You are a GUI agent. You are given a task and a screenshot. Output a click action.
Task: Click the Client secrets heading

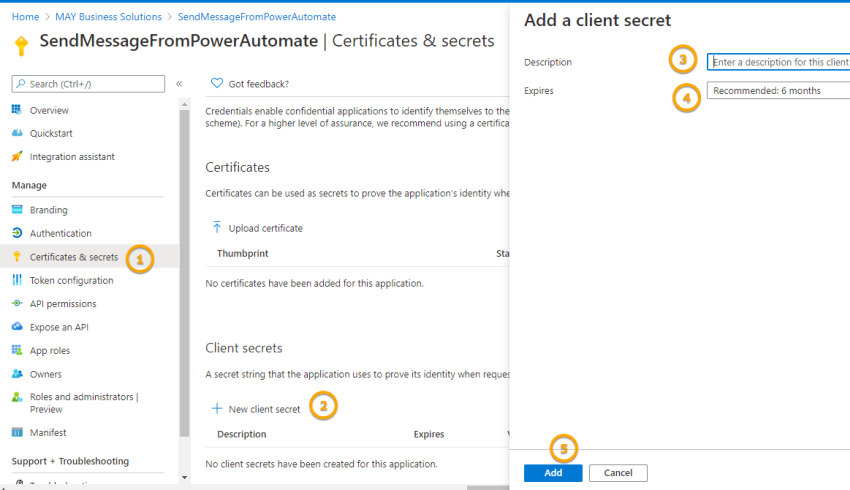tap(244, 348)
